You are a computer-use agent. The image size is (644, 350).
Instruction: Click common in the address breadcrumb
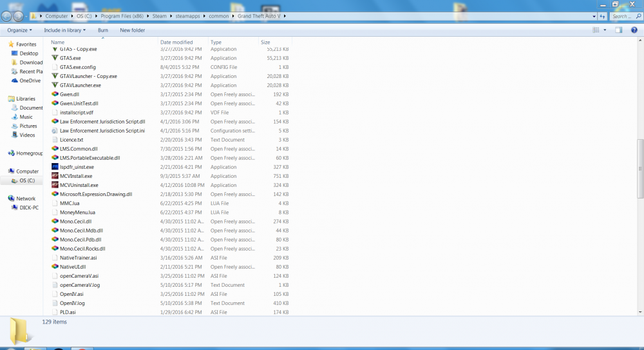(218, 17)
